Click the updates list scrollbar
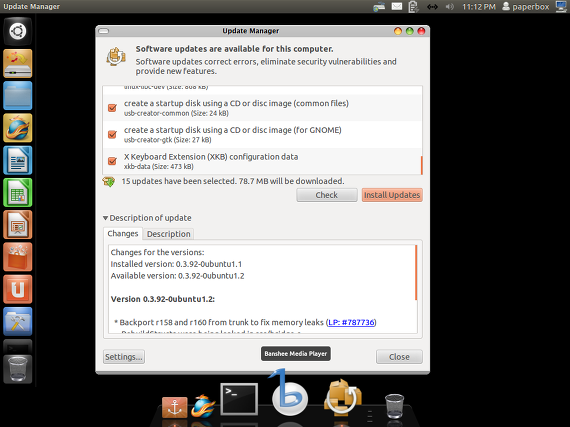The image size is (570, 427). tap(421, 165)
